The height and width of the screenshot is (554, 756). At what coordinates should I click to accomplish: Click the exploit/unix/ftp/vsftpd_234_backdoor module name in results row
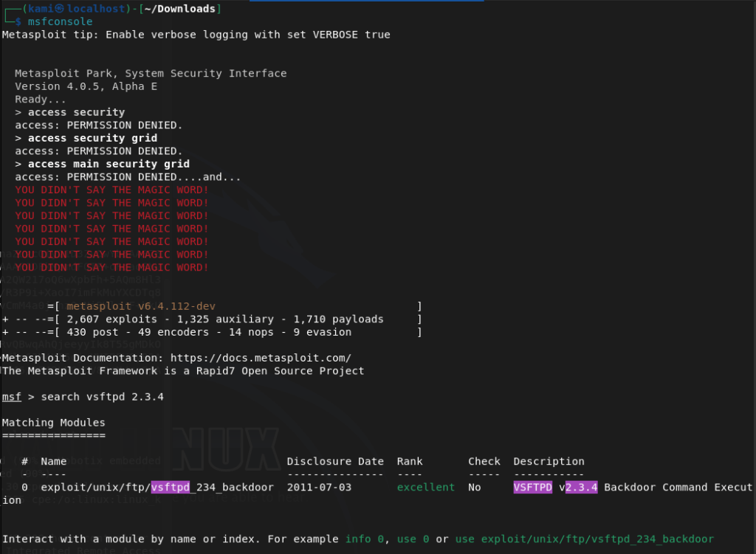tap(157, 488)
